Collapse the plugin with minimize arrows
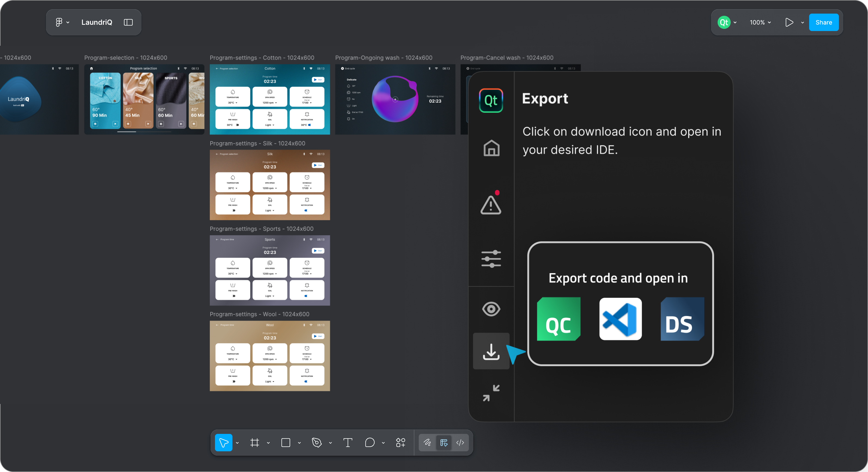This screenshot has height=472, width=868. pos(491,393)
